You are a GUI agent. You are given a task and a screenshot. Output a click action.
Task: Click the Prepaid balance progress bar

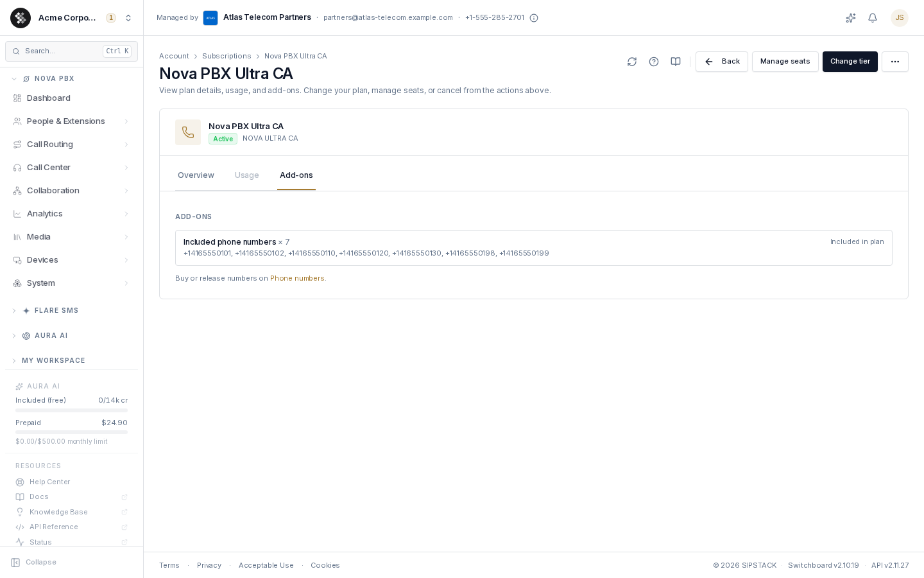pyautogui.click(x=71, y=432)
